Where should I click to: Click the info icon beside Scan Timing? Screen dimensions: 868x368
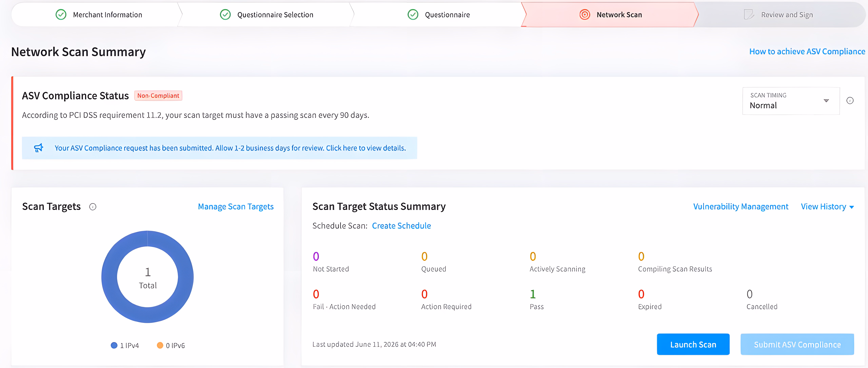[x=850, y=101]
